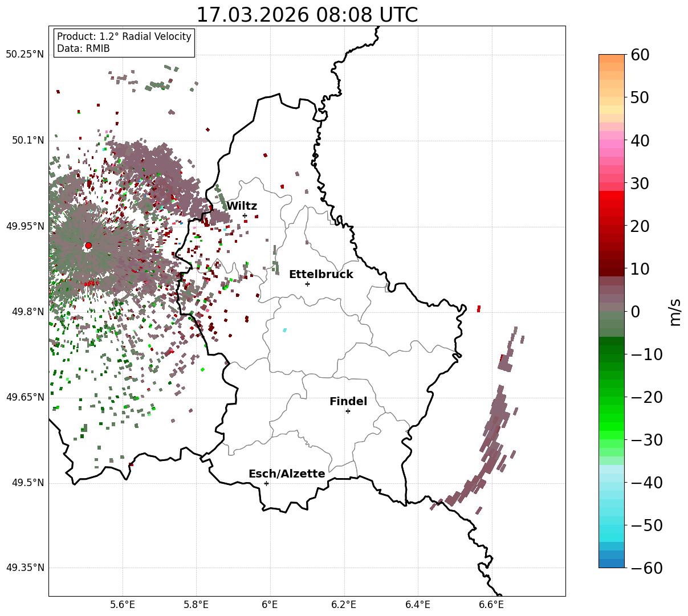Click the isolated red echo east of Luxembourg

[479, 309]
